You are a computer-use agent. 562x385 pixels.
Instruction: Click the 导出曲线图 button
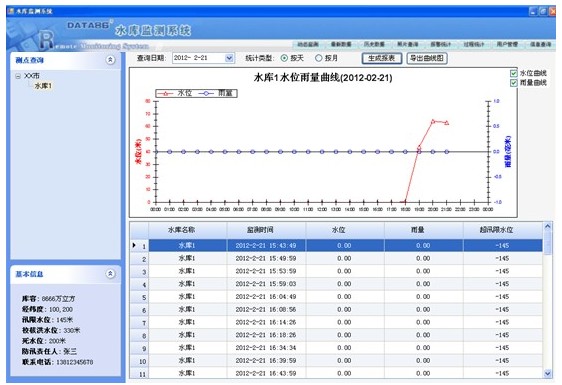[427, 58]
